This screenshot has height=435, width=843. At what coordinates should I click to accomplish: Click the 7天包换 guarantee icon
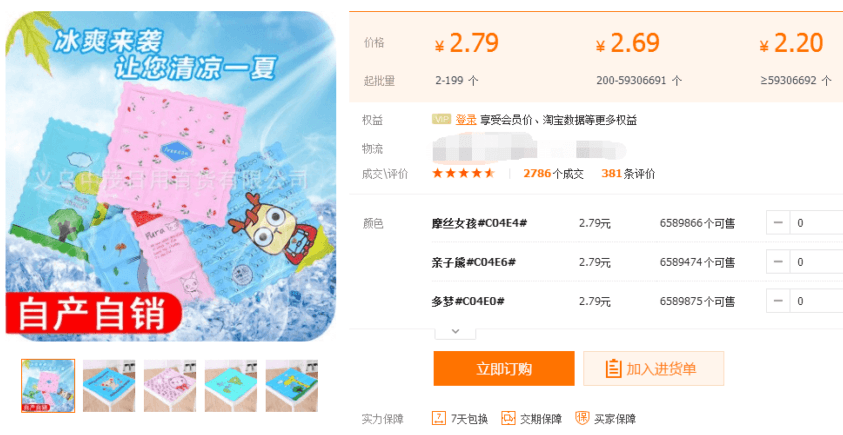pos(439,418)
